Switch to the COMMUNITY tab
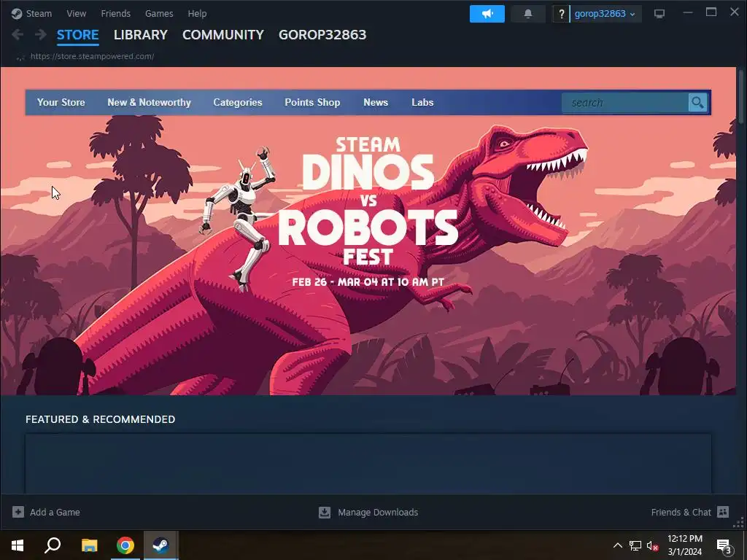Image resolution: width=747 pixels, height=560 pixels. click(x=223, y=35)
